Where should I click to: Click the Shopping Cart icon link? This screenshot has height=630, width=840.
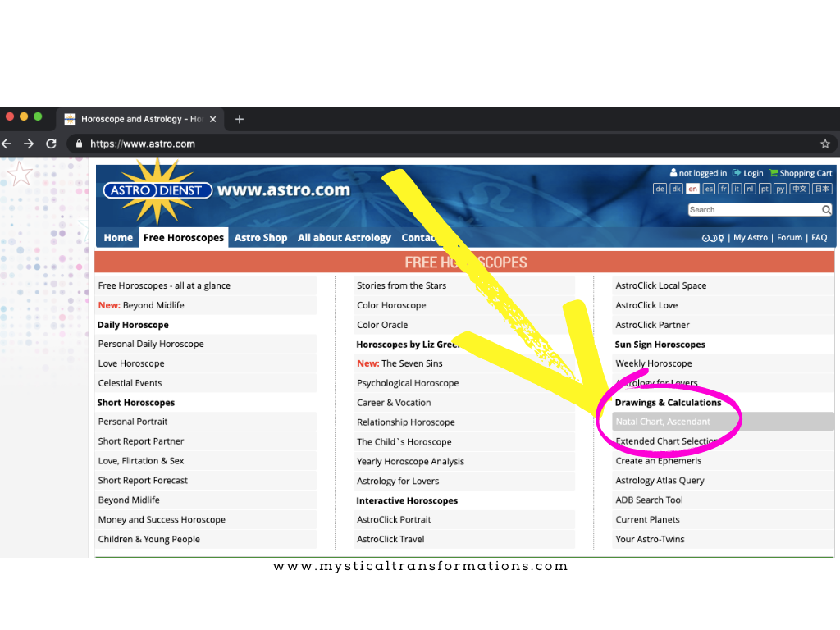point(801,173)
